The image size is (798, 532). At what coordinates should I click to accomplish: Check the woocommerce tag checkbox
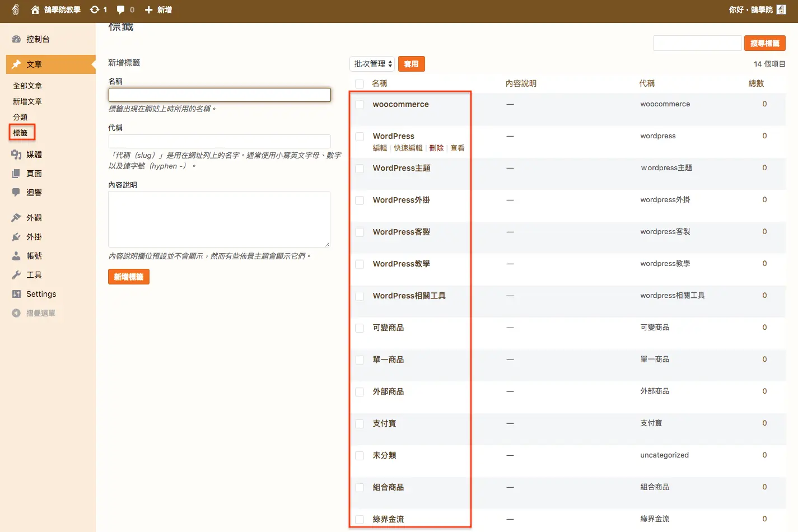[360, 105]
